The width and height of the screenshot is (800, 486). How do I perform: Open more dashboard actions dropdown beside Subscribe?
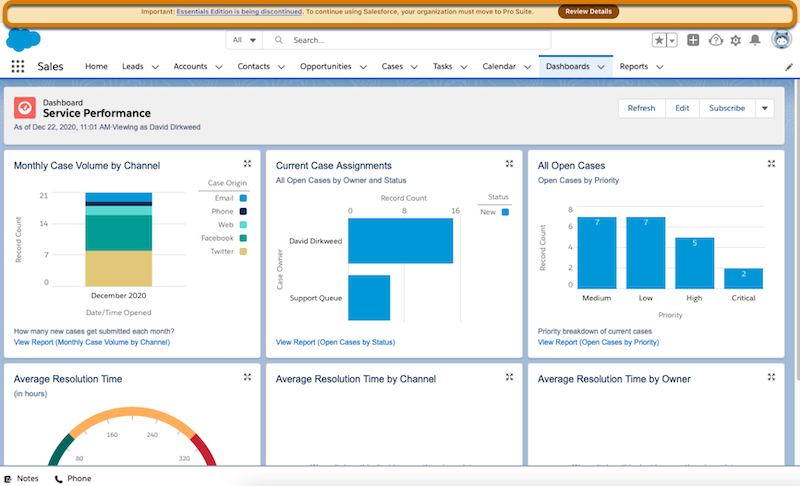[x=764, y=108]
